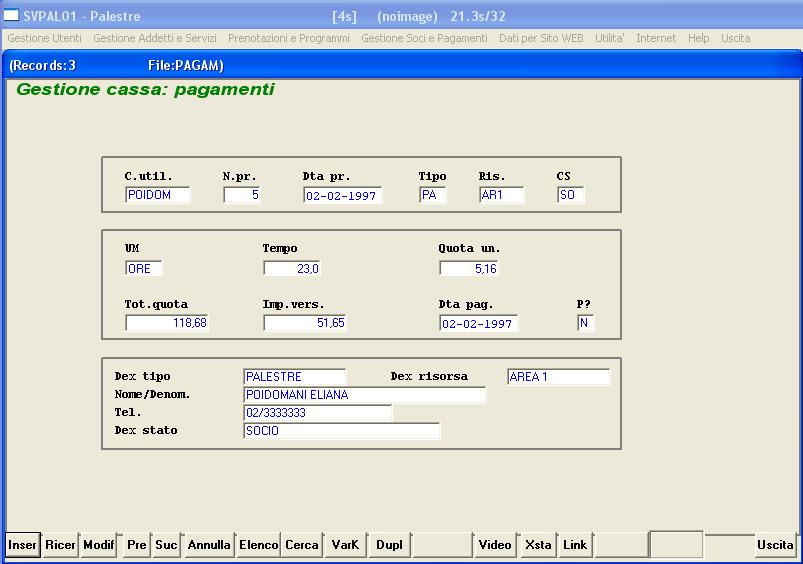Click the 'File:PAGAM)' text in header
This screenshot has height=564, width=803.
click(x=186, y=66)
